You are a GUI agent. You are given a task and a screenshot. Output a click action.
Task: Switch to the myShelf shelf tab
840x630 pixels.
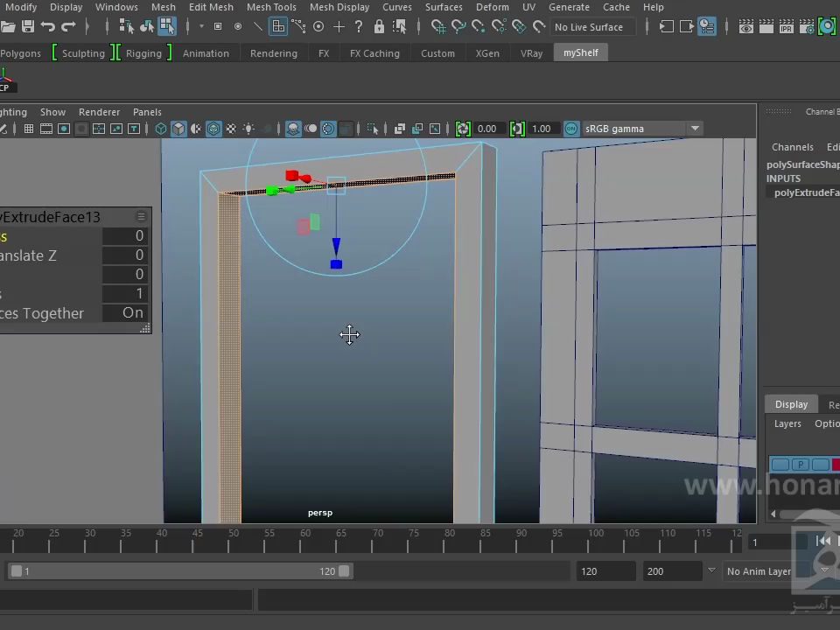tap(581, 52)
